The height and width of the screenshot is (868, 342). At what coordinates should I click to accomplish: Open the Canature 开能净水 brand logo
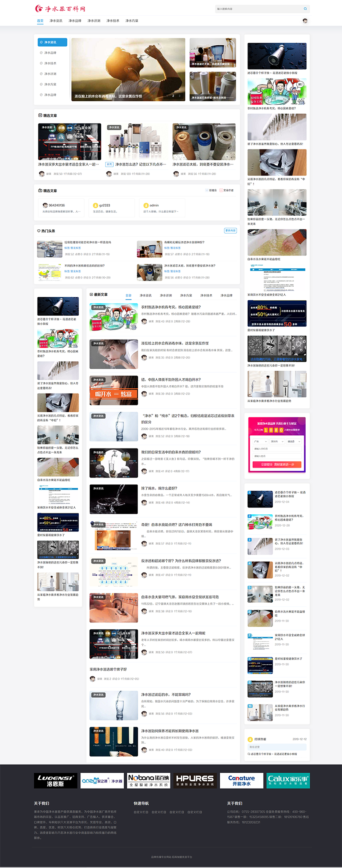(x=242, y=780)
